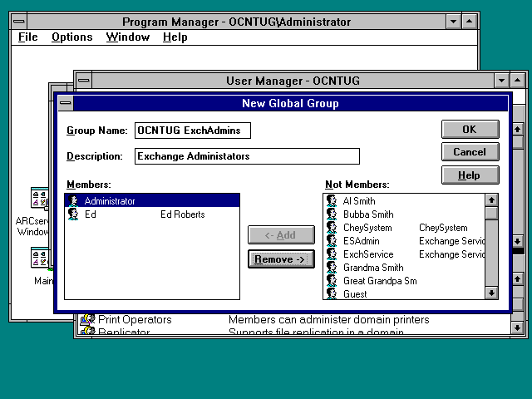
Task: Click the Guest user icon
Action: coord(332,293)
